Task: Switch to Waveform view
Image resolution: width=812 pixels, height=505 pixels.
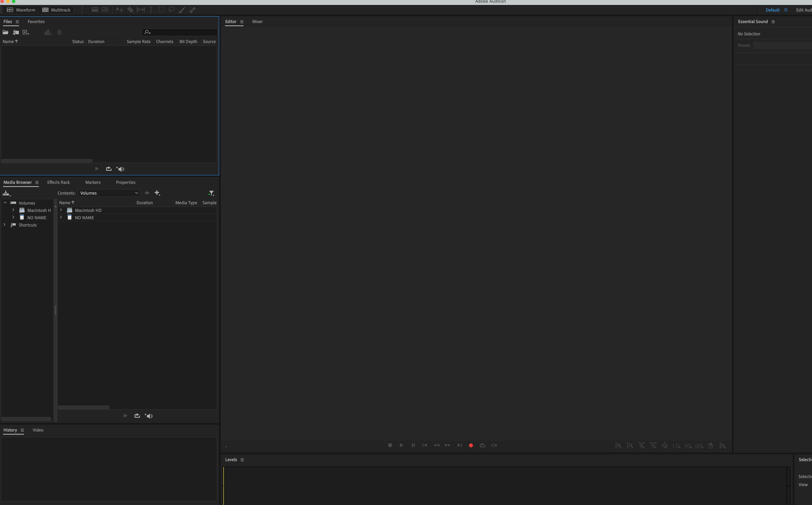Action: pyautogui.click(x=21, y=10)
